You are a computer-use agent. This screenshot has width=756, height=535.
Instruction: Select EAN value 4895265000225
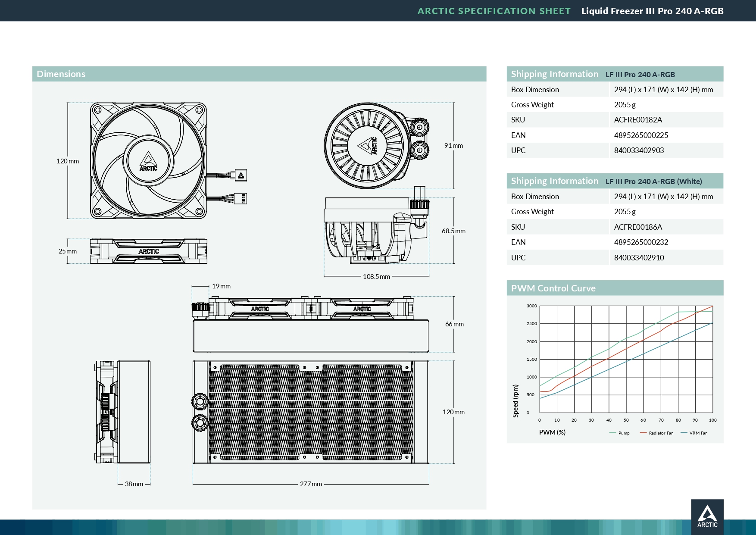pos(641,135)
